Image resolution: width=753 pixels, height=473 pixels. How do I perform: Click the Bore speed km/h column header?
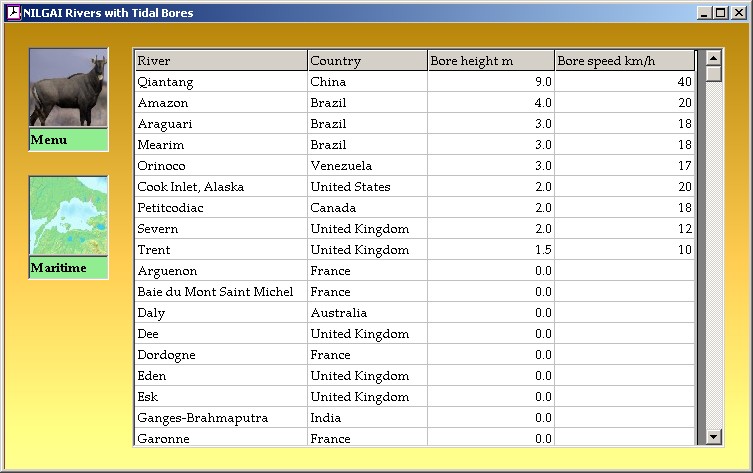[x=624, y=61]
